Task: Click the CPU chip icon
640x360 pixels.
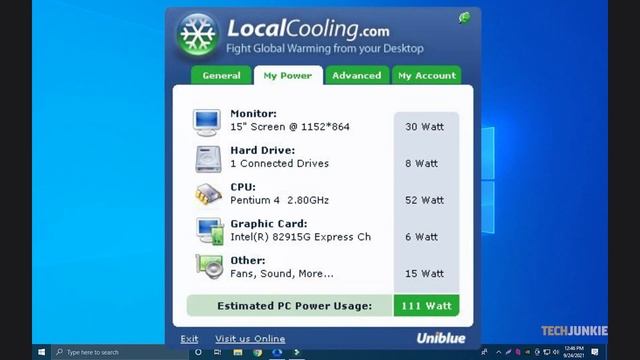Action: coord(208,193)
